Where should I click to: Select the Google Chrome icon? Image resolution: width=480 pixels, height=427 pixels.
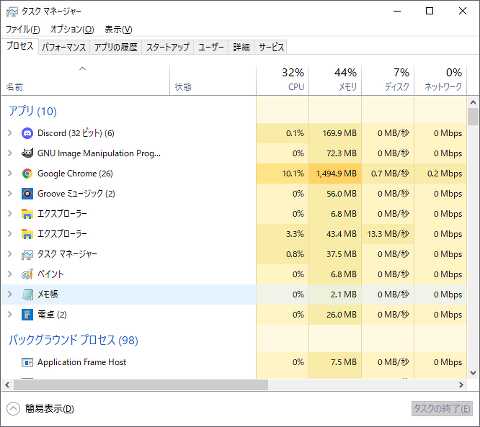[x=27, y=173]
